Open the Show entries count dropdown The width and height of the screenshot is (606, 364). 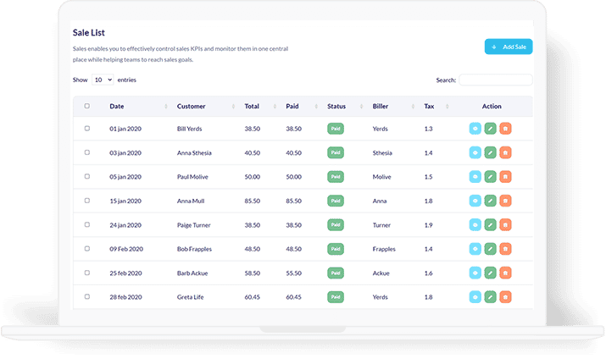(x=103, y=80)
